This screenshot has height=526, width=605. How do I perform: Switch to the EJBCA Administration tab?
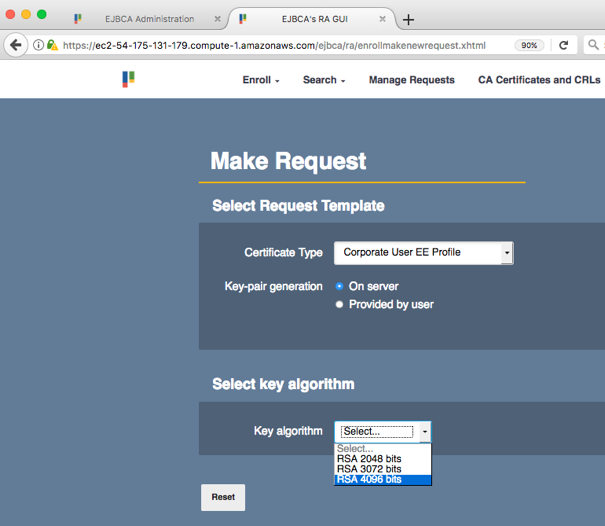[x=148, y=19]
